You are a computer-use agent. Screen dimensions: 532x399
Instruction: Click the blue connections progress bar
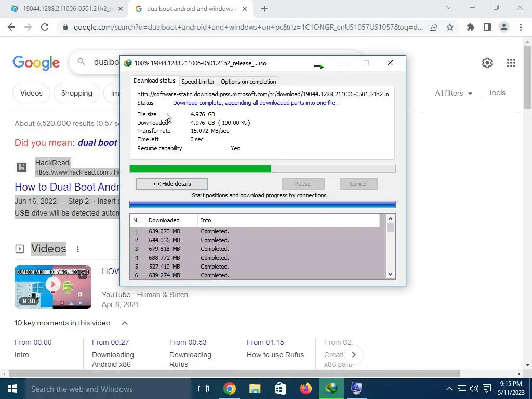[x=262, y=204]
